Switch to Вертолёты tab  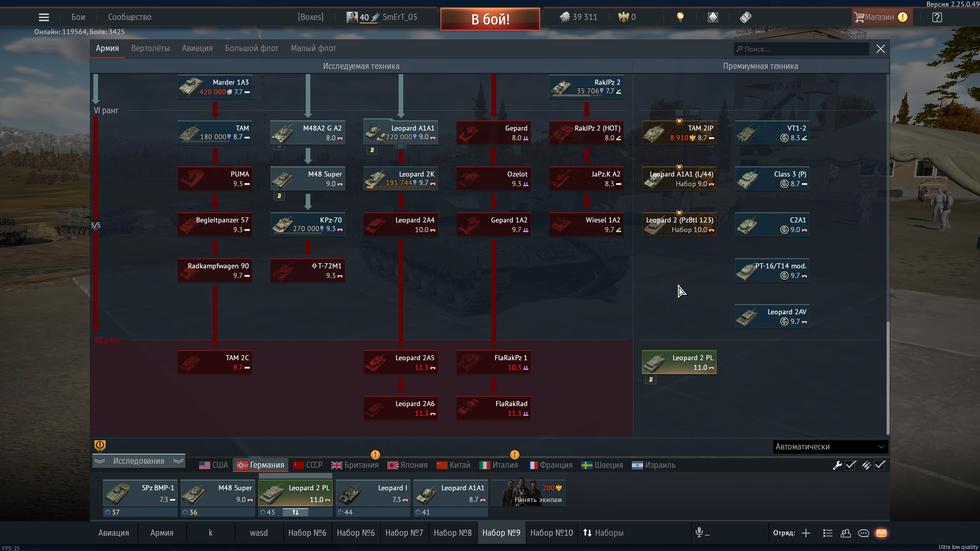point(150,48)
